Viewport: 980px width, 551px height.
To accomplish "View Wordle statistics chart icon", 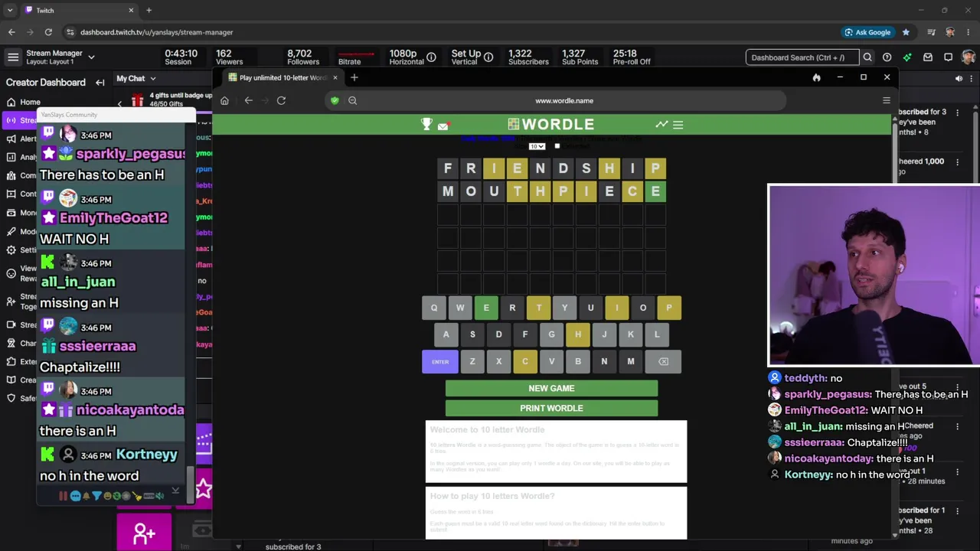I will [x=661, y=124].
